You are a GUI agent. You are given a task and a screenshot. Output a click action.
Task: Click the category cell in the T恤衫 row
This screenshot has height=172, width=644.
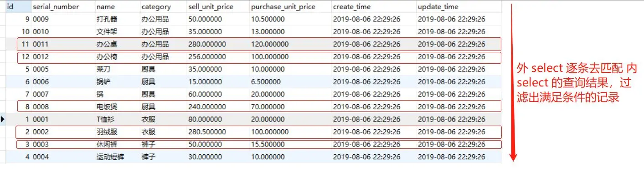(149, 119)
